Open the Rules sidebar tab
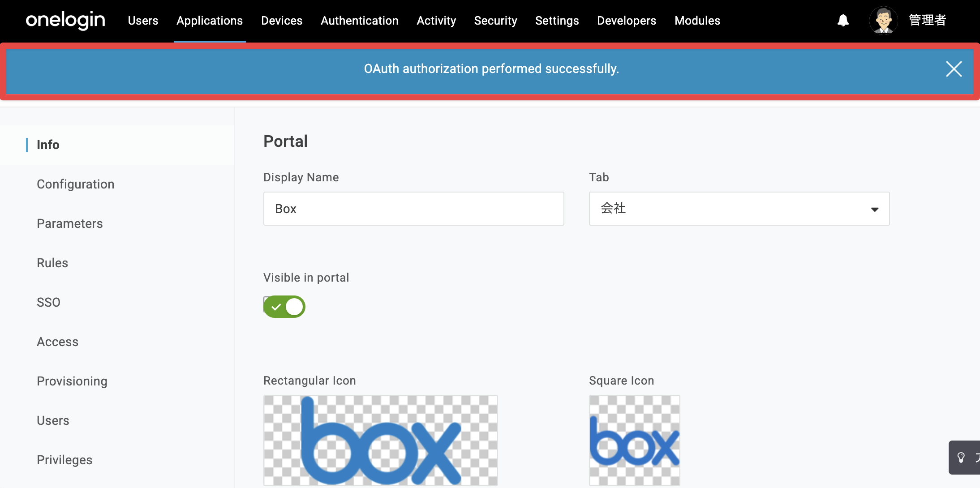 pyautogui.click(x=52, y=263)
